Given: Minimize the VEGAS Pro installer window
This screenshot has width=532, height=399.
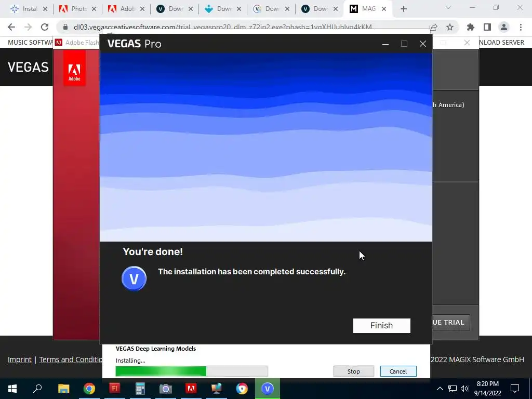Looking at the screenshot, I should click(x=385, y=44).
